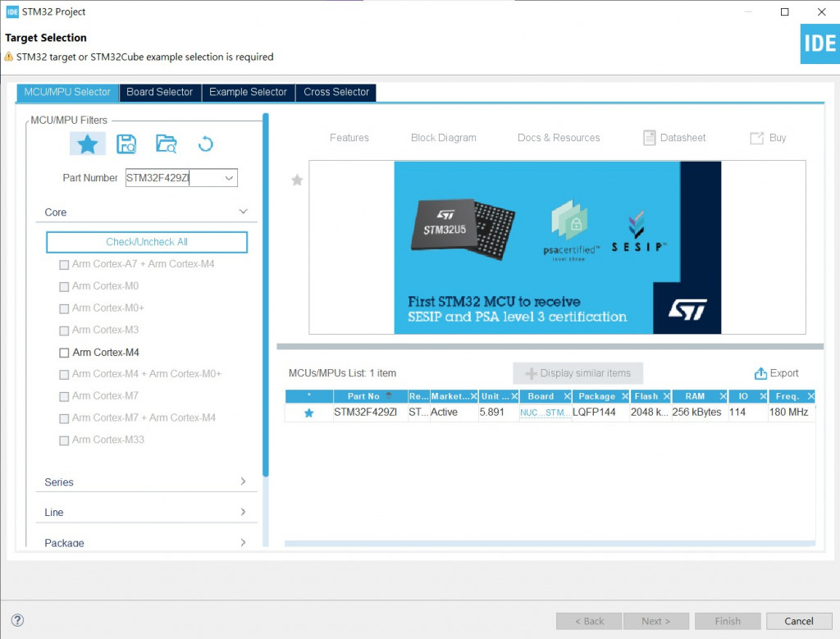Load saved search folder icon
The width and height of the screenshot is (840, 639).
click(x=166, y=144)
